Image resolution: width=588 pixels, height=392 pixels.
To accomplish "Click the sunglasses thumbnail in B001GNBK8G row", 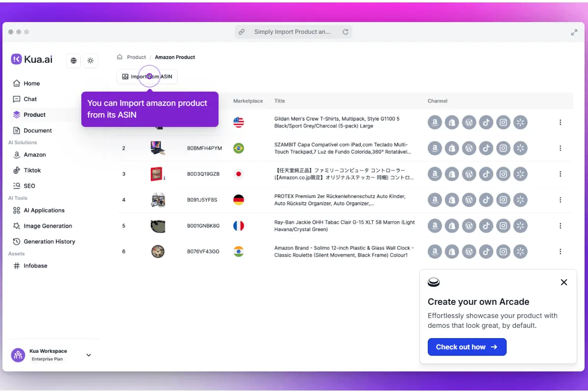I will pyautogui.click(x=158, y=226).
